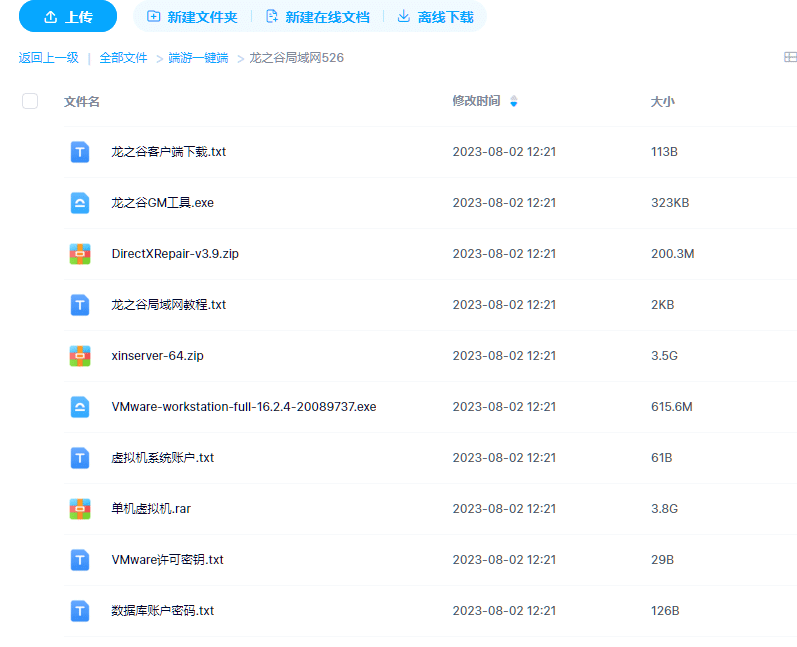Image resolution: width=797 pixels, height=647 pixels.
Task: Click the text file icon for 龙之谷客户端下载.txt
Action: click(x=80, y=152)
